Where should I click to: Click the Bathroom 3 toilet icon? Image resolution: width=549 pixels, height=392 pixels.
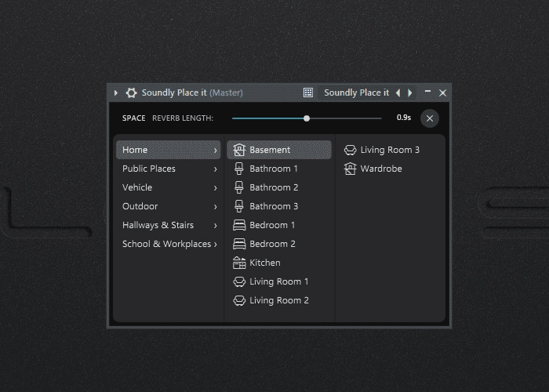tap(239, 206)
